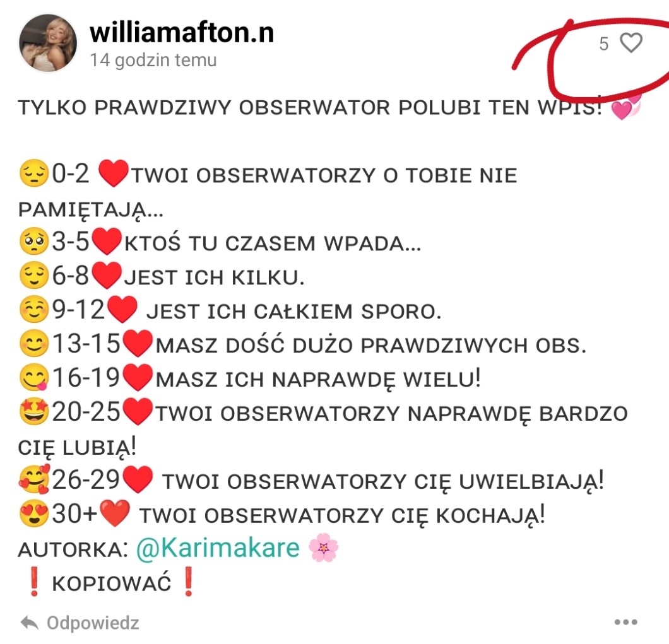This screenshot has height=644, width=669.
Task: Click the heart-eyes emoji beside 30+
Action: pos(33,513)
